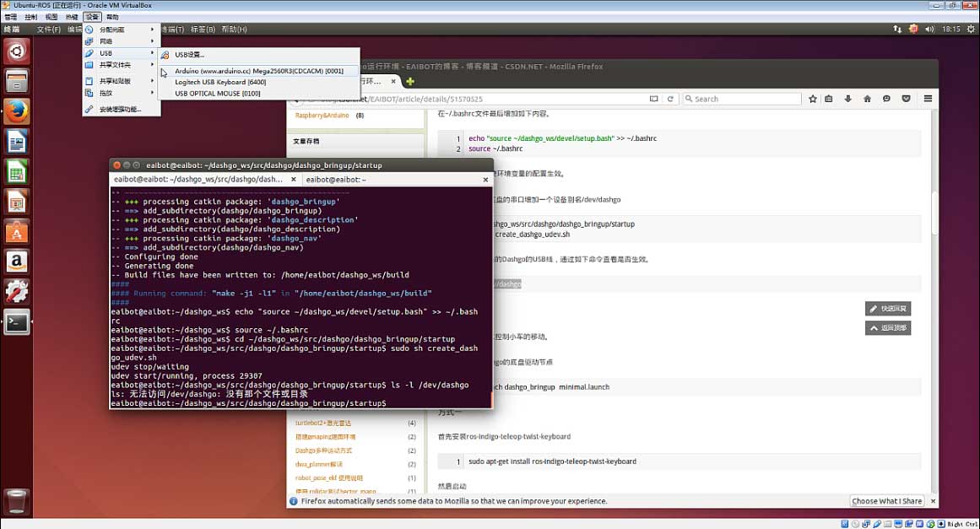Click the Firefox Search input field
Image resolution: width=980 pixels, height=529 pixels.
click(x=743, y=99)
